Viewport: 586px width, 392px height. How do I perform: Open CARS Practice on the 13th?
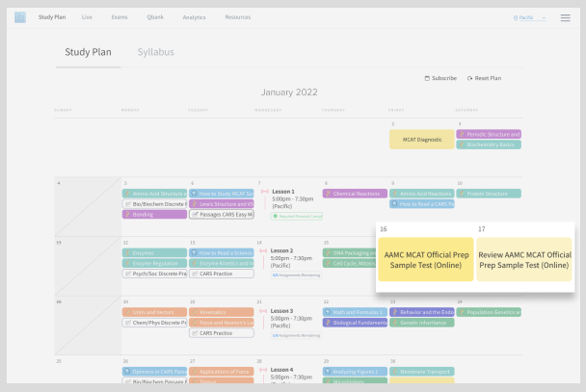[x=222, y=274]
